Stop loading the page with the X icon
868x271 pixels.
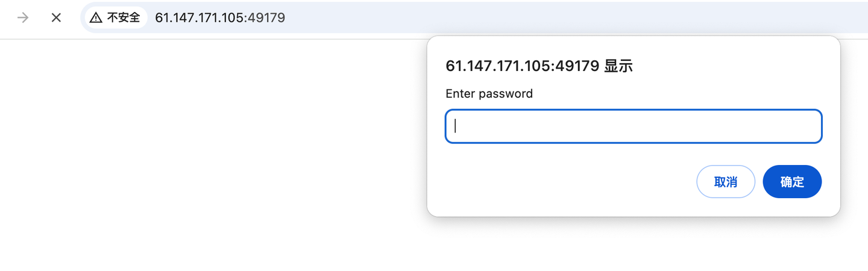56,17
